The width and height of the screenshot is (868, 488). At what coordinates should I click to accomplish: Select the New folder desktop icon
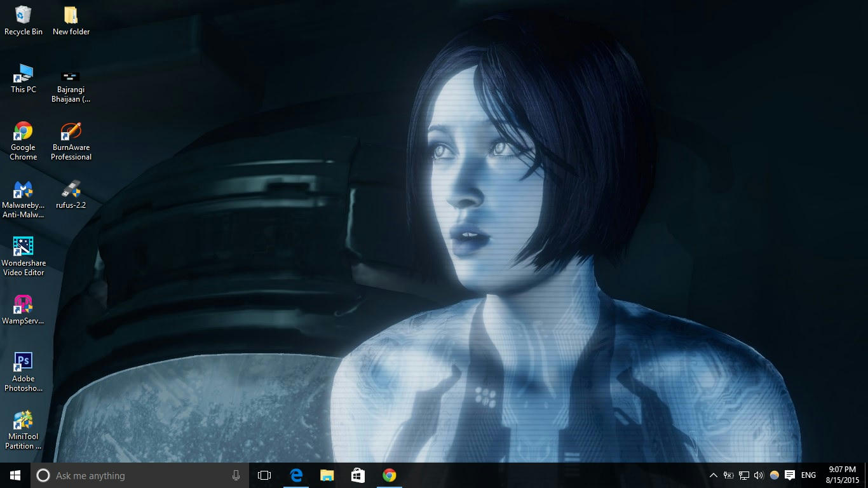pos(71,20)
